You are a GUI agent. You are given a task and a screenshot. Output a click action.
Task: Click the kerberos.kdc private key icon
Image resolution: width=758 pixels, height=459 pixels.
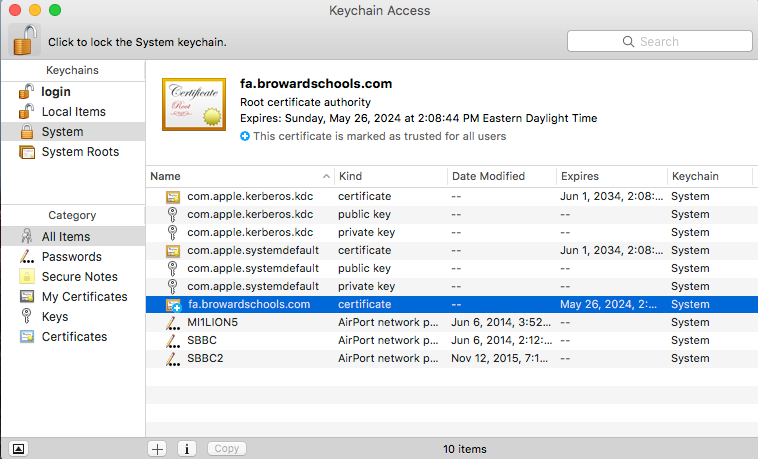(x=173, y=232)
